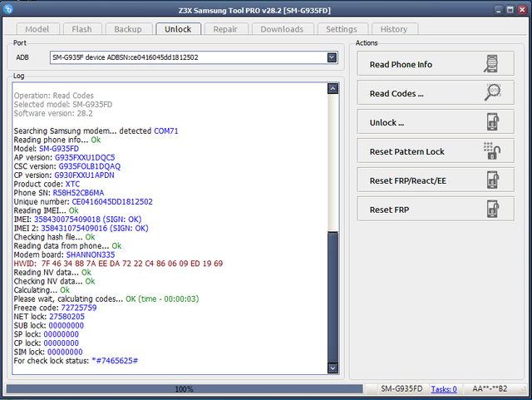Open the Repair tab
Image resolution: width=532 pixels, height=400 pixels.
225,29
